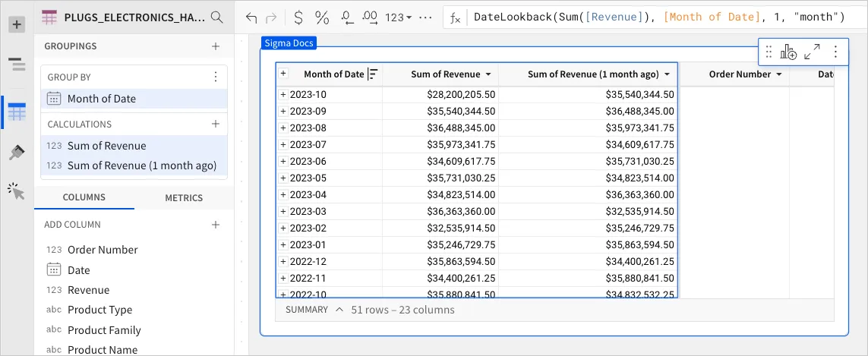Screen dimensions: 868x356
Task: Expand the 2023-08 row
Action: (282, 128)
